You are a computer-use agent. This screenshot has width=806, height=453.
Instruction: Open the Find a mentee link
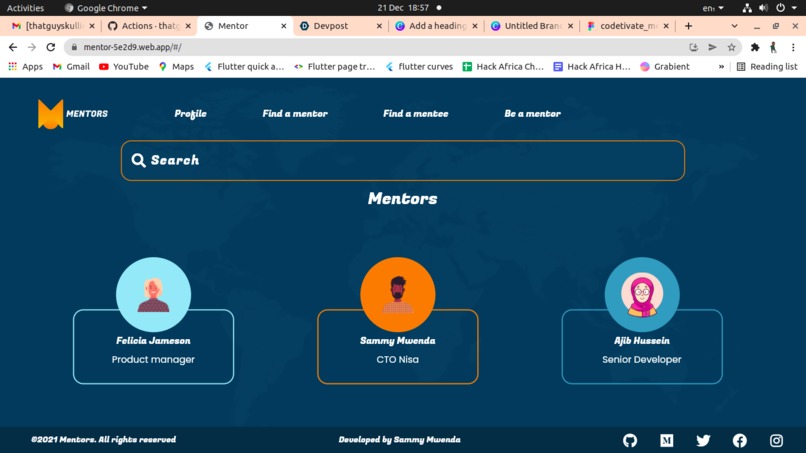[x=415, y=114]
